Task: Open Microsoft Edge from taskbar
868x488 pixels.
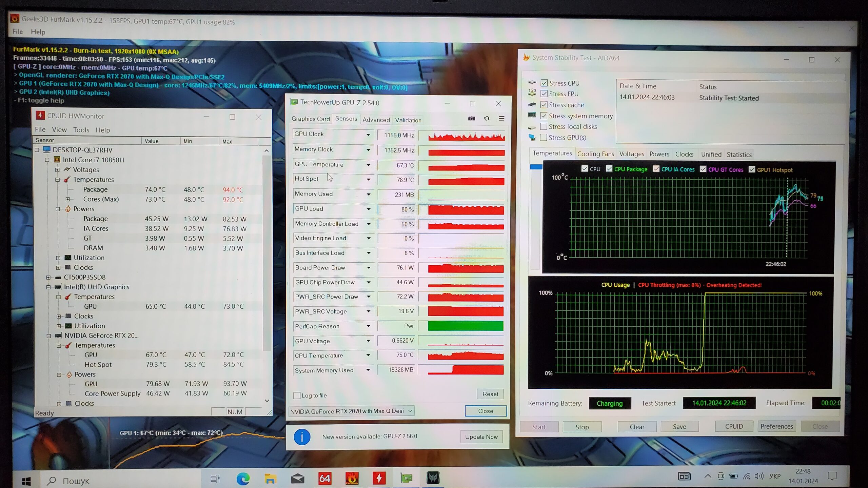Action: (x=243, y=479)
